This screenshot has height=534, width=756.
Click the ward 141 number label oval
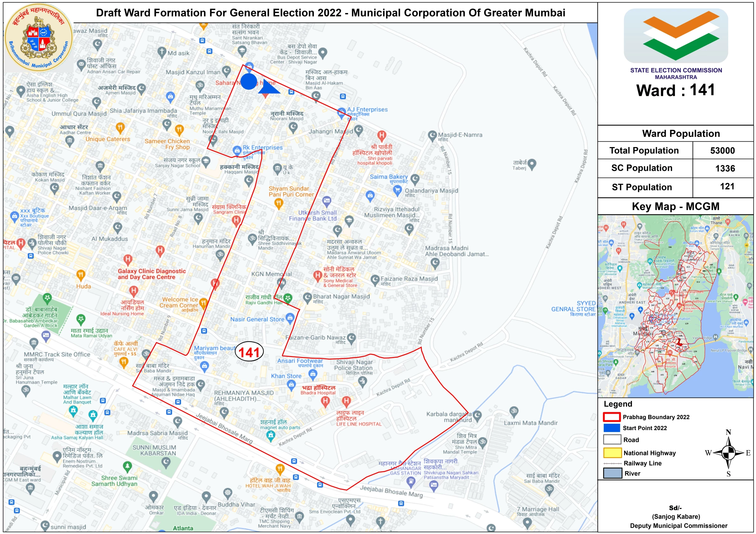click(249, 352)
